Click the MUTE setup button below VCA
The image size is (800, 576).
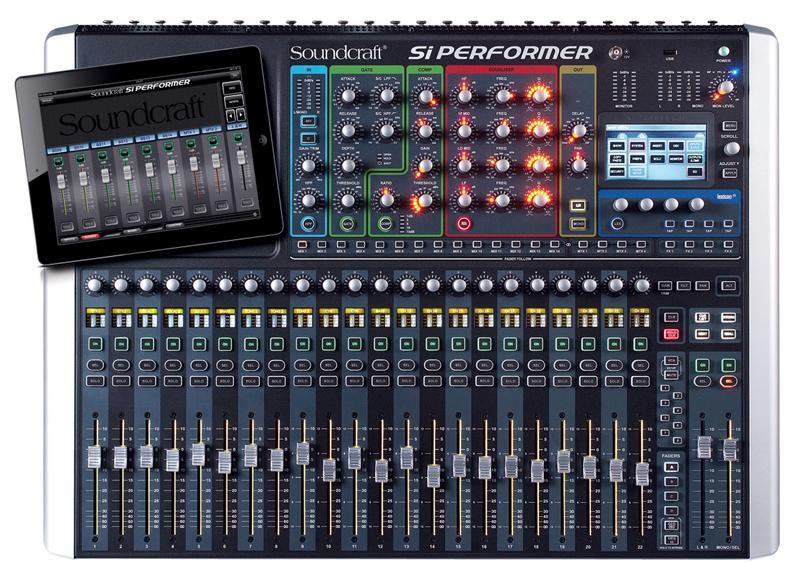[x=671, y=374]
